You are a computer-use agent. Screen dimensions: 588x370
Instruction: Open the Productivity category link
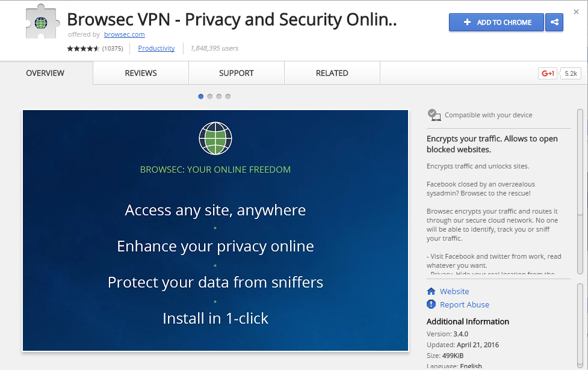pos(156,48)
